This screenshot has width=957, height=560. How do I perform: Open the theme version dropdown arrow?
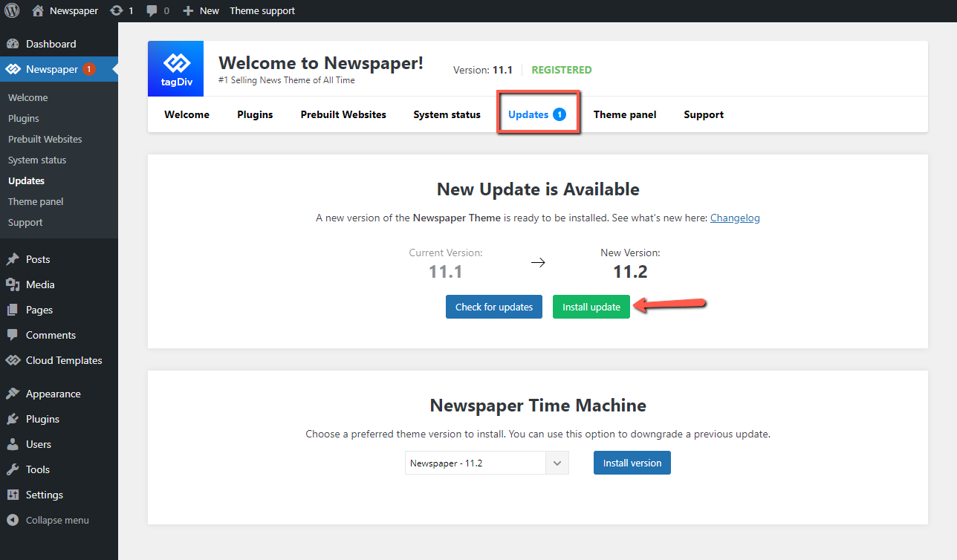557,463
